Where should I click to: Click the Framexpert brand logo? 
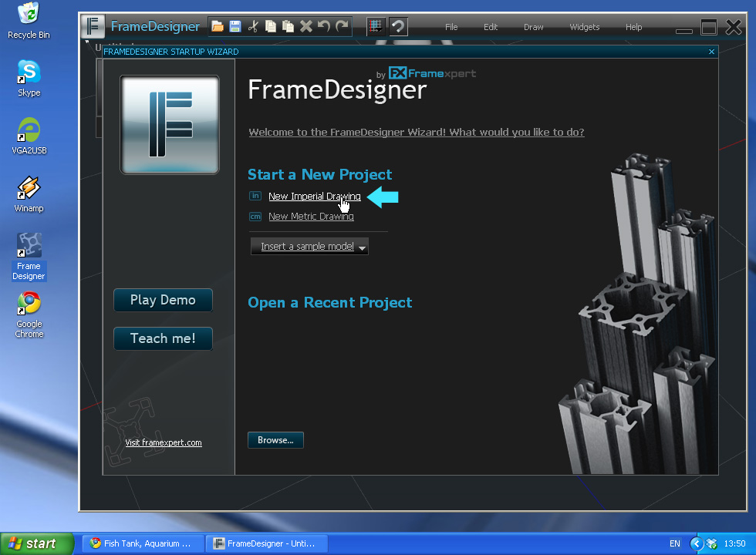pyautogui.click(x=432, y=73)
